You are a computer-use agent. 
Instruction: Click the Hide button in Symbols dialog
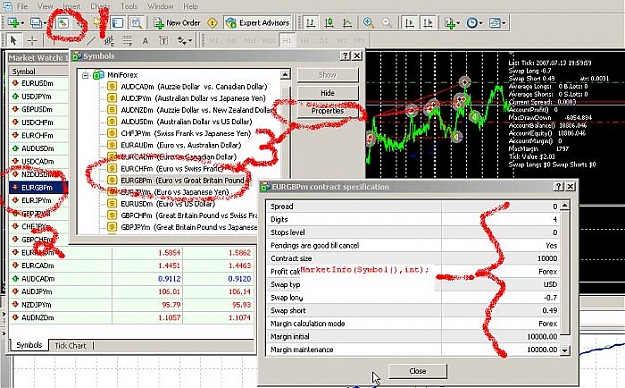(x=327, y=93)
